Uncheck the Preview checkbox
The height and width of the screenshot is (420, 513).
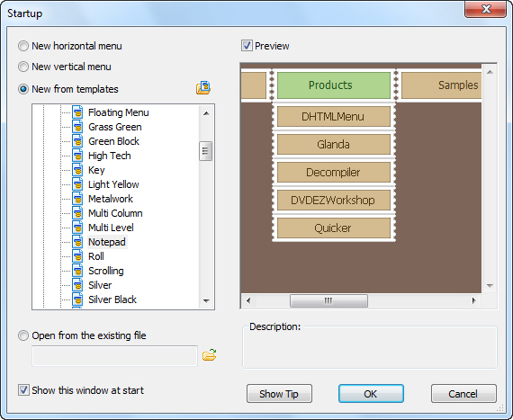click(x=247, y=46)
